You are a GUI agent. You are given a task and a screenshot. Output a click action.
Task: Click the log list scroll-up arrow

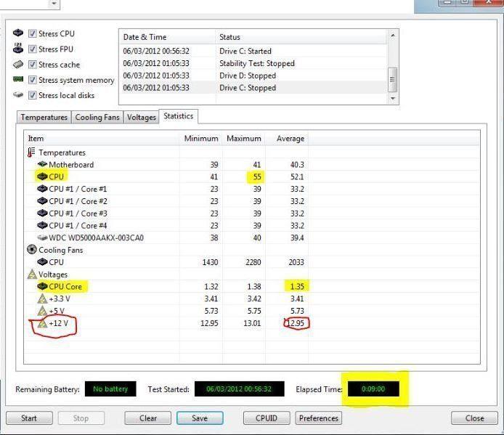coord(392,36)
